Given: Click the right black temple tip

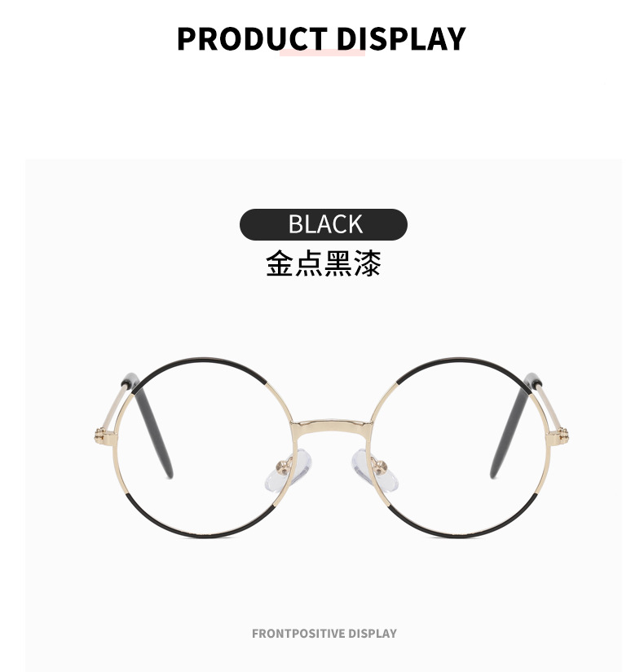Looking at the screenshot, I should click(x=514, y=426).
